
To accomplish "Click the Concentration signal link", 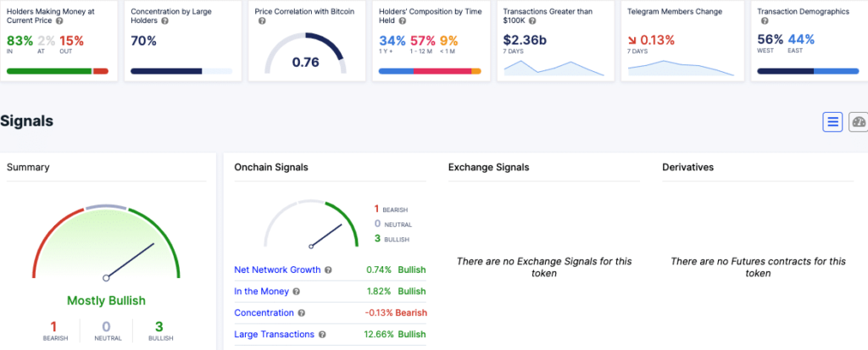I will (264, 313).
